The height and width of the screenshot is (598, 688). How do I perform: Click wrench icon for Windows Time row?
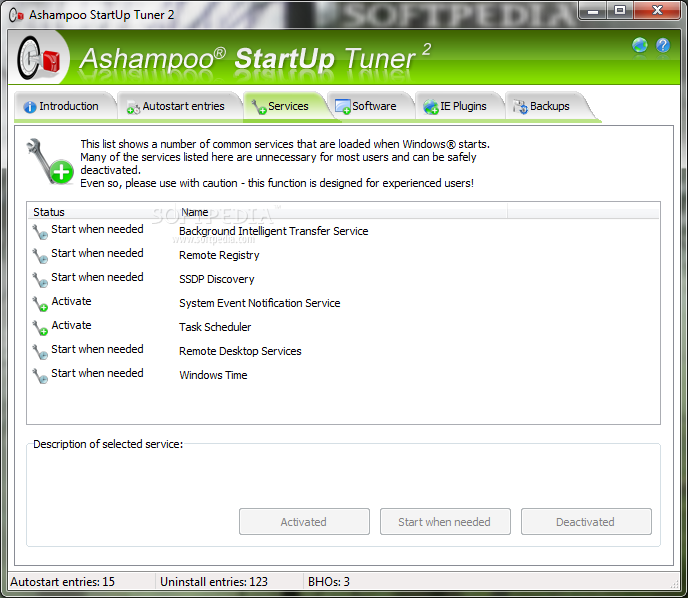[x=40, y=376]
